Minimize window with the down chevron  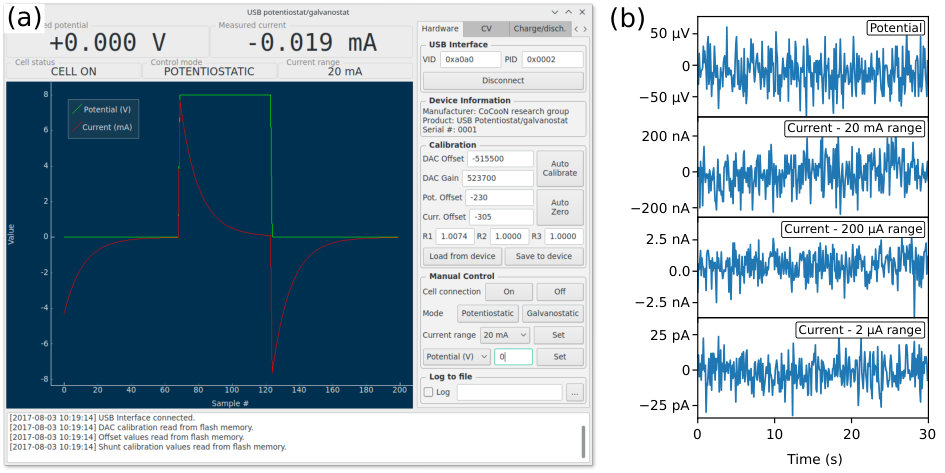click(555, 12)
